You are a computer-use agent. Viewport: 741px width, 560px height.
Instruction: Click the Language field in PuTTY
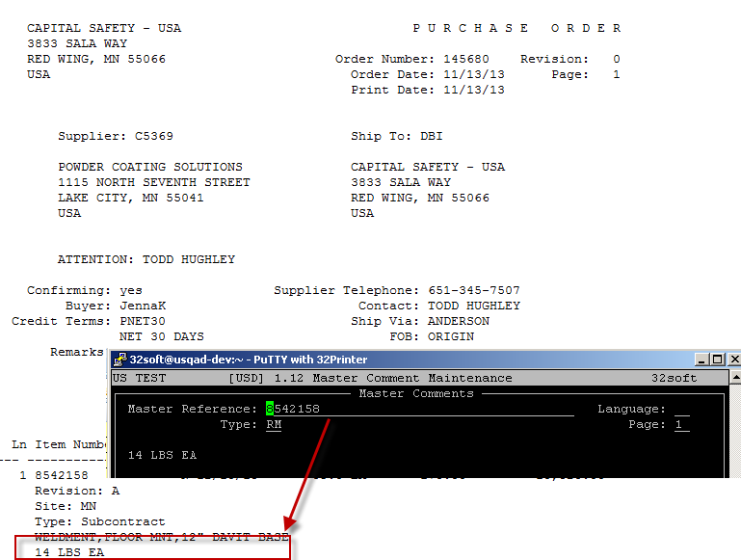(682, 409)
